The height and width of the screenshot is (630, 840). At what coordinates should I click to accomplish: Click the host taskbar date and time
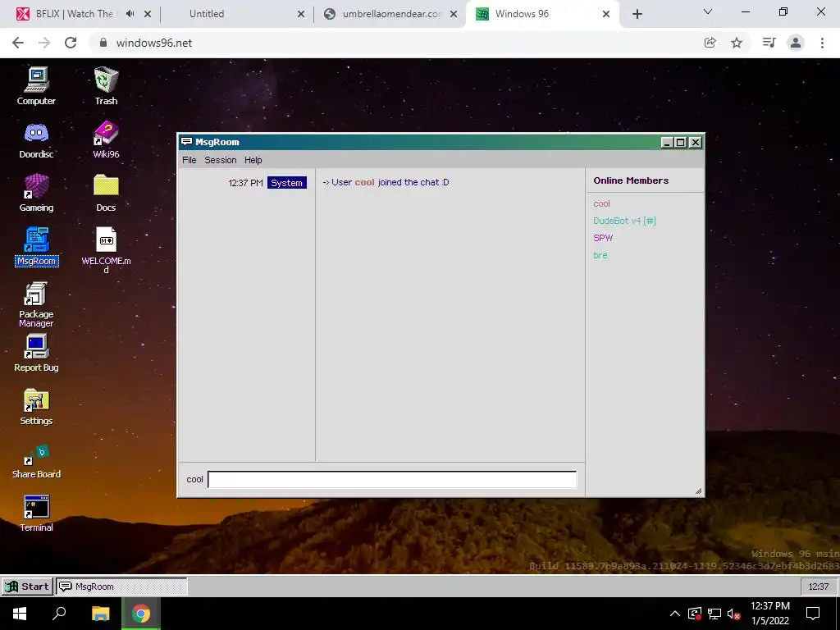coord(769,614)
